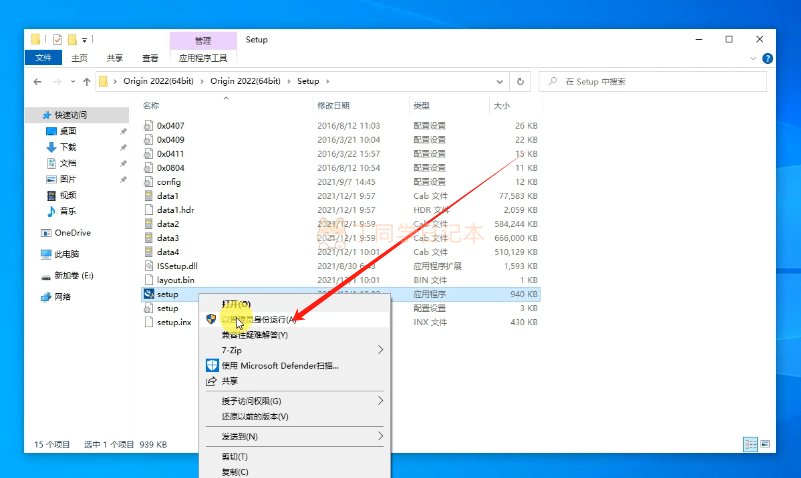The width and height of the screenshot is (801, 478).
Task: Select 此电脑 in the sidebar
Action: coord(69,254)
